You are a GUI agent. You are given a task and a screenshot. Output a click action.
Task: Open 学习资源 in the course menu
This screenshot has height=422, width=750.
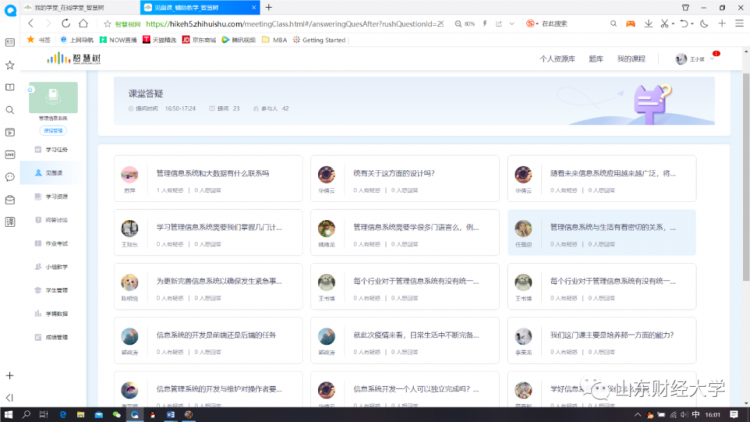click(x=52, y=197)
